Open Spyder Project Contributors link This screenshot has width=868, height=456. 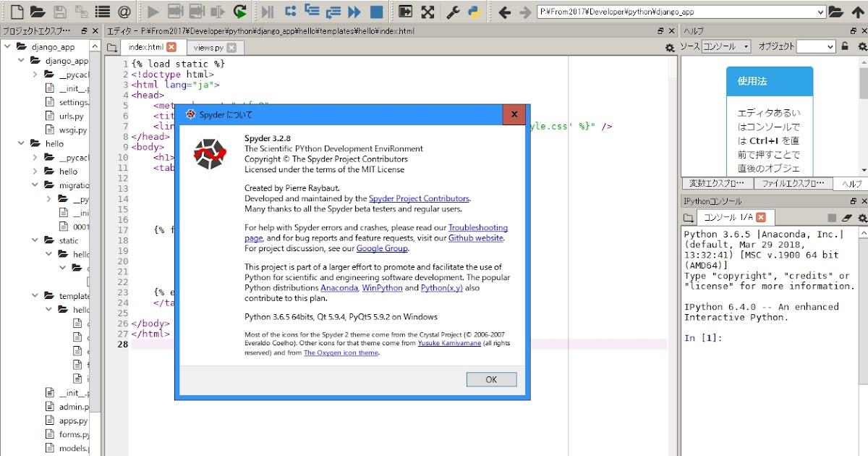pyautogui.click(x=419, y=198)
